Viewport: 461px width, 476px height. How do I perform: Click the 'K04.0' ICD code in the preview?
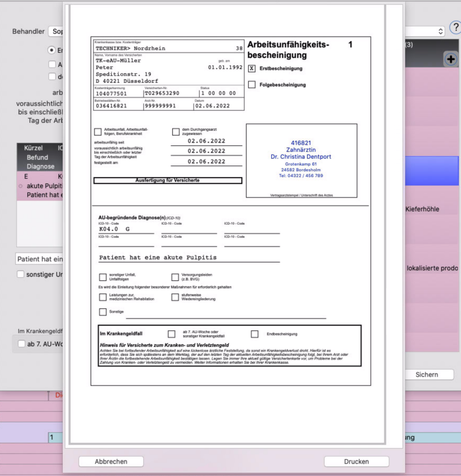click(x=109, y=229)
